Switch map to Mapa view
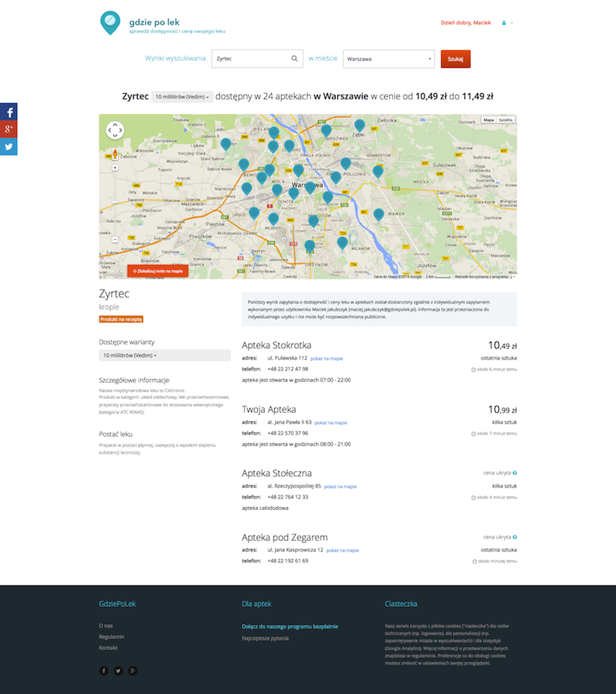The image size is (616, 694). coord(488,120)
